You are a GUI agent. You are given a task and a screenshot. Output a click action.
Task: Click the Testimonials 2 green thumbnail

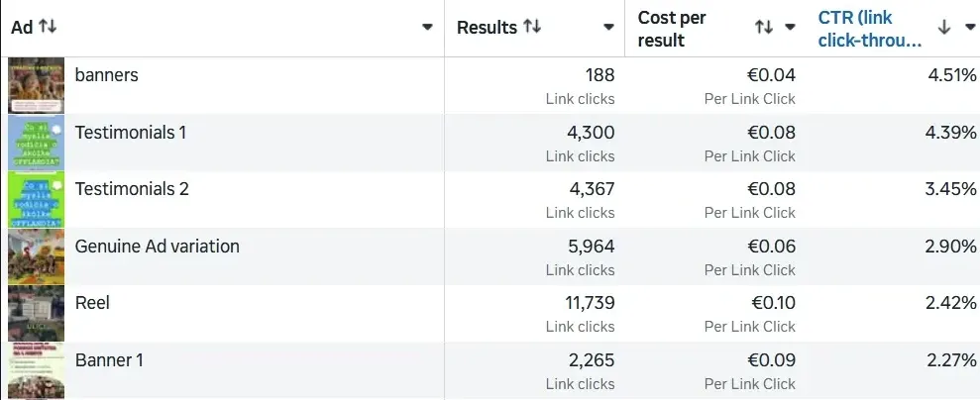[x=37, y=200]
